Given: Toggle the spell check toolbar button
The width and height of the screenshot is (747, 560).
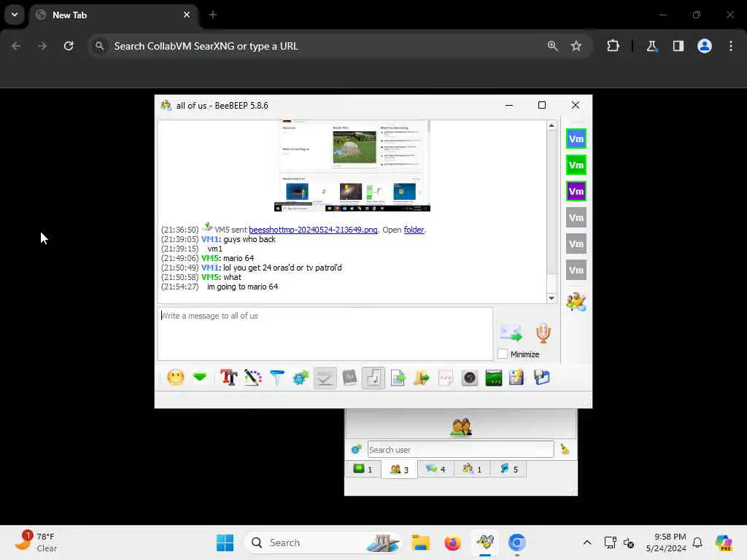Looking at the screenshot, I should 325,378.
